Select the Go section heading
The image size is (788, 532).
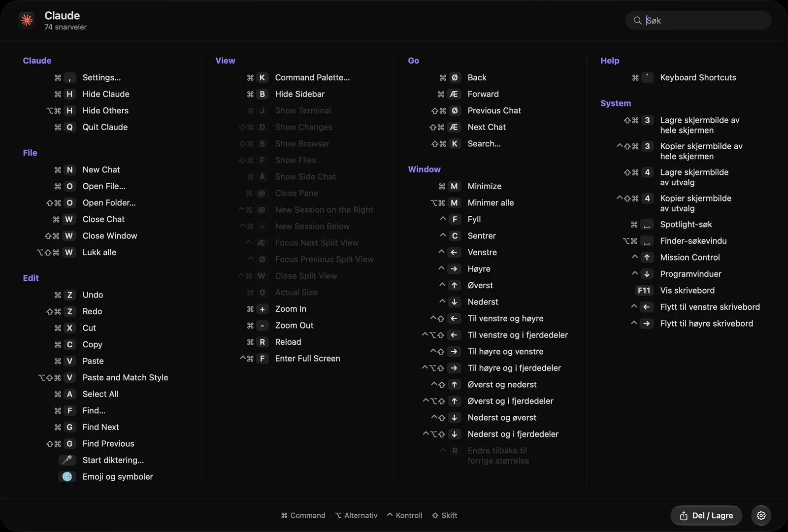[413, 61]
